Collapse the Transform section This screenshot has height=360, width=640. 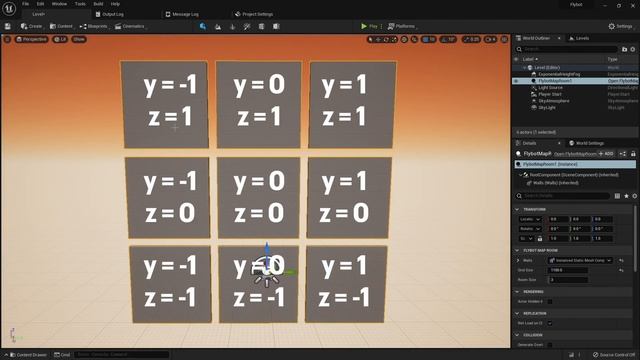click(517, 209)
